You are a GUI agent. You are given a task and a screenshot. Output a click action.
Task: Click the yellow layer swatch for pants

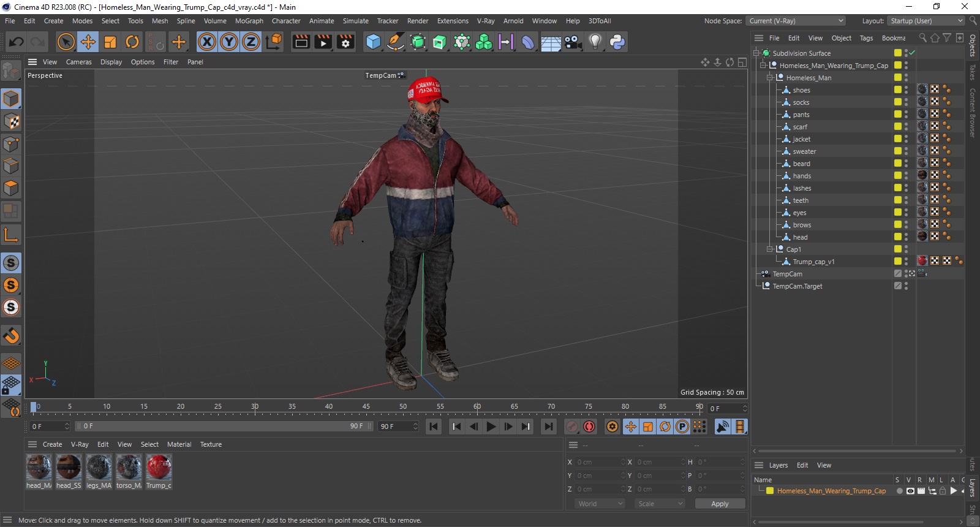(898, 115)
